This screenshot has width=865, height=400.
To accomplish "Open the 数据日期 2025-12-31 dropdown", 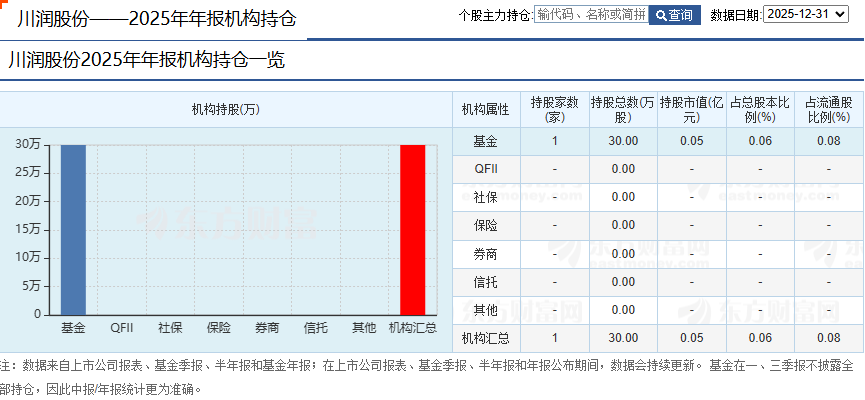I will pos(806,14).
